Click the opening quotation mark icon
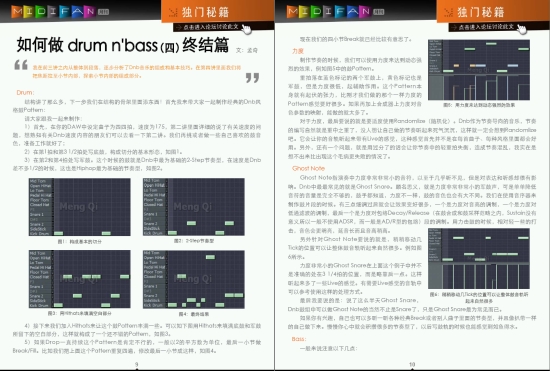 pyautogui.click(x=21, y=65)
